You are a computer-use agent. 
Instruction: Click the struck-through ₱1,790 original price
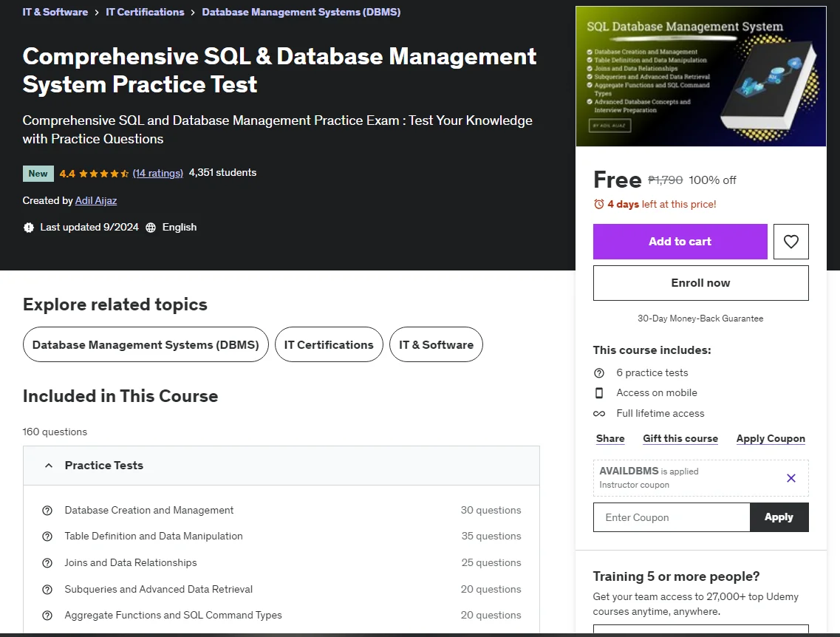[x=666, y=180]
